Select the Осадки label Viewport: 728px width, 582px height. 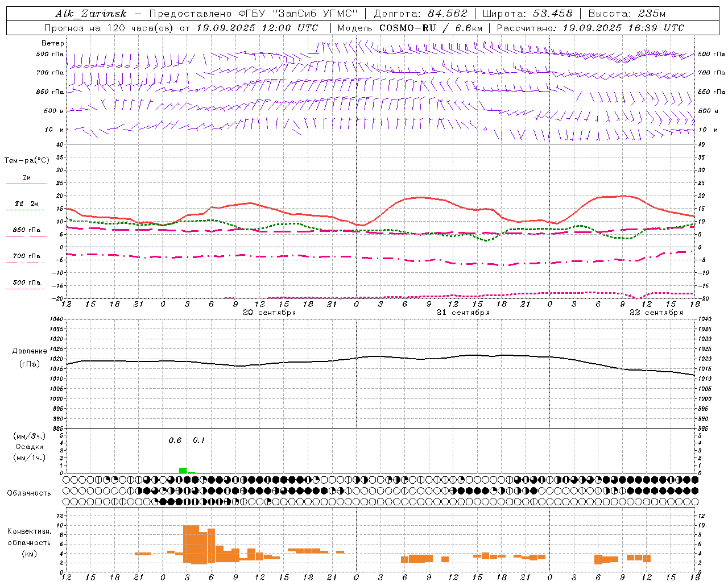click(x=30, y=447)
